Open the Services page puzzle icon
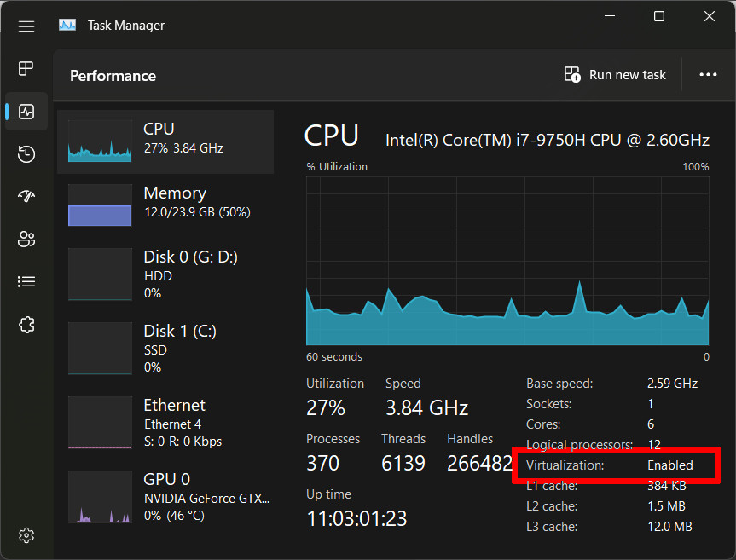 (x=26, y=325)
